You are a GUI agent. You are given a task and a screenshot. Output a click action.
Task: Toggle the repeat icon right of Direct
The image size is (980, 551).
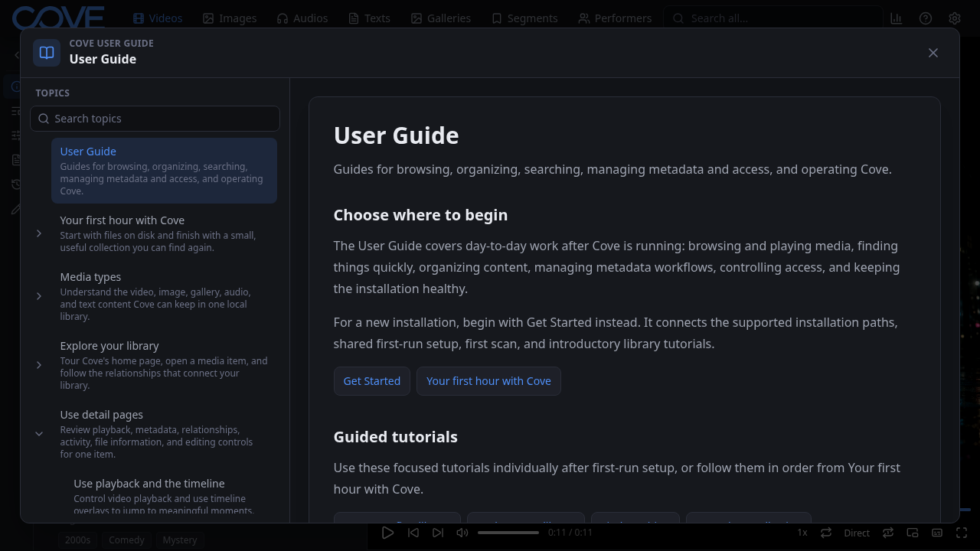(888, 533)
